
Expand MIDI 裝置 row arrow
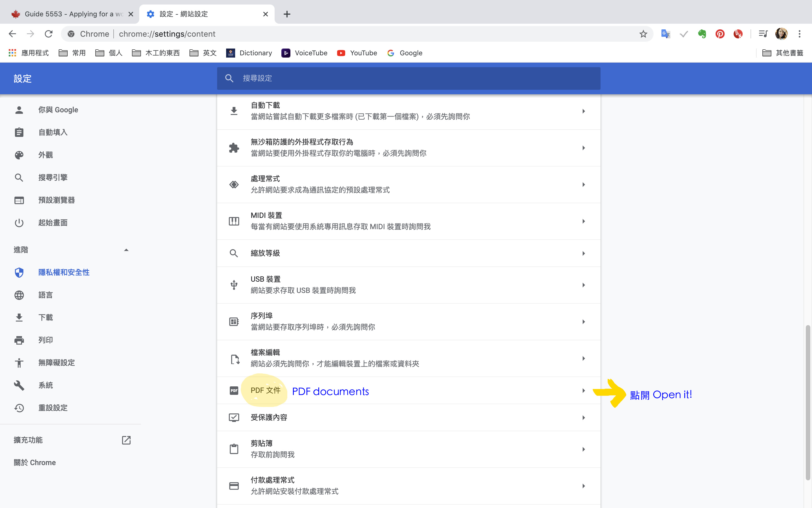pyautogui.click(x=584, y=221)
